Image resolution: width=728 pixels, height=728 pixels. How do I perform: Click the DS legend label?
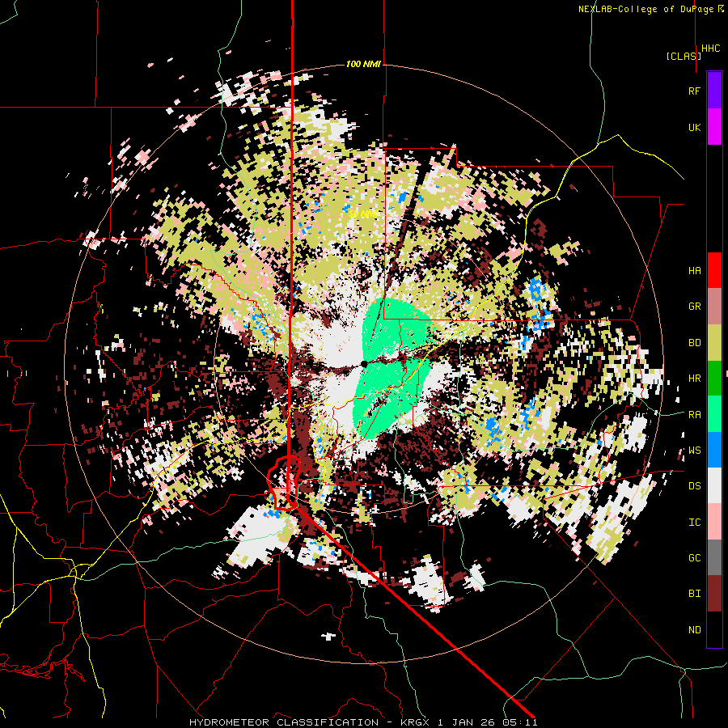(694, 486)
